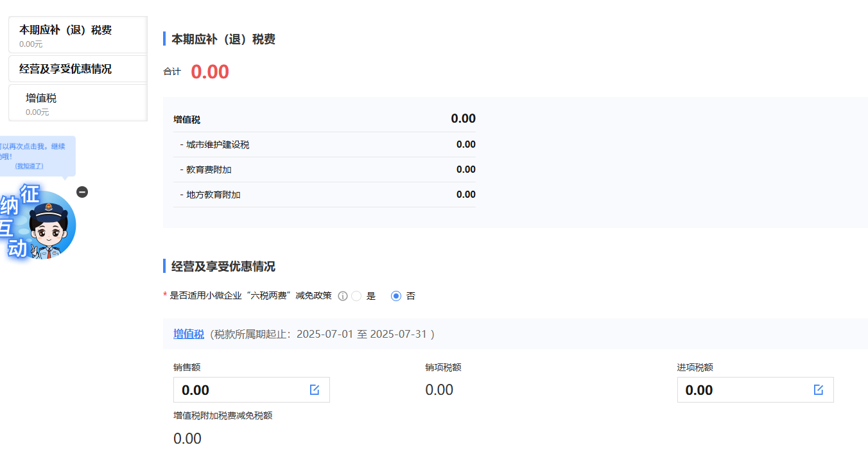Select 是 for 六税两费 reduction policy

coord(357,296)
